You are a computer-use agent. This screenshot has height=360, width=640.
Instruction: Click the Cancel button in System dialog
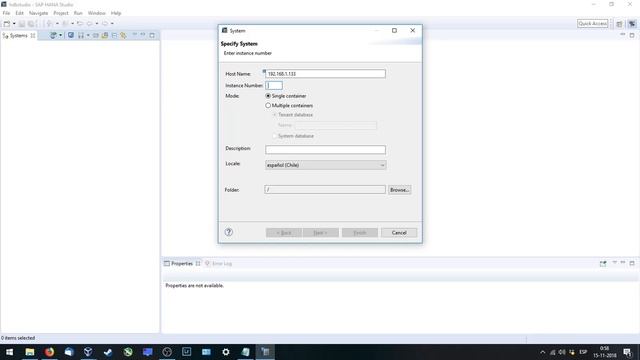(399, 233)
